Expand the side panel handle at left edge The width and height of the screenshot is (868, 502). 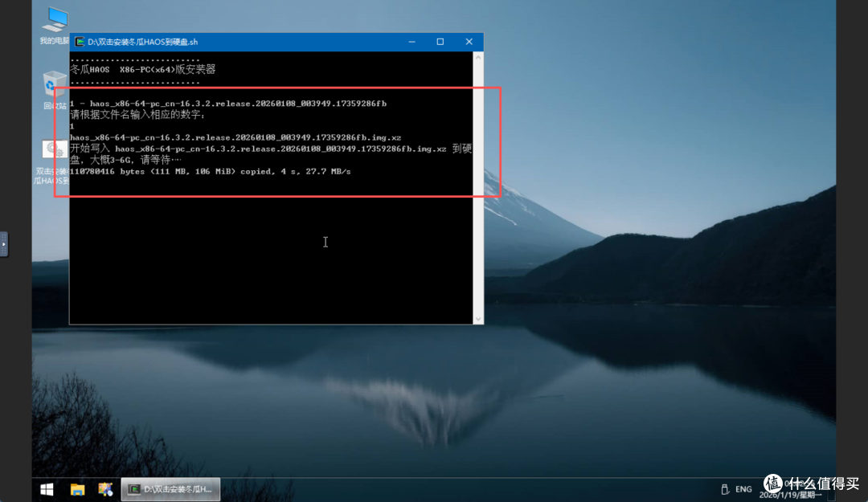click(x=4, y=244)
